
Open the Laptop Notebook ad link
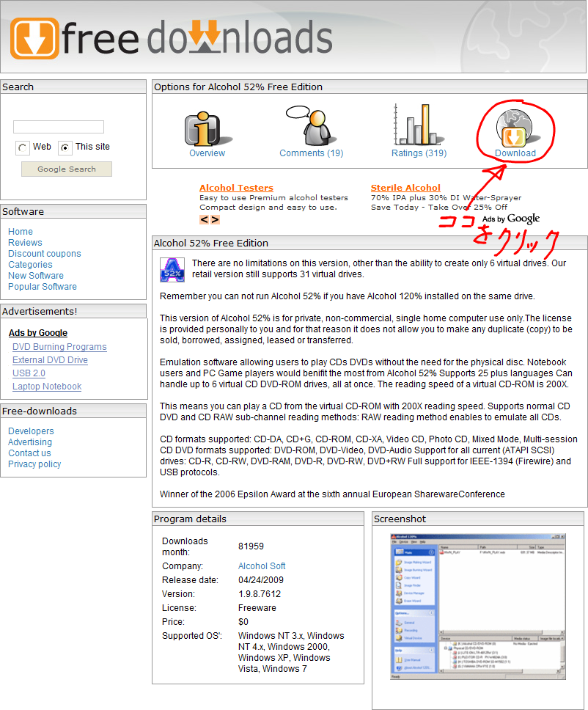(x=47, y=387)
